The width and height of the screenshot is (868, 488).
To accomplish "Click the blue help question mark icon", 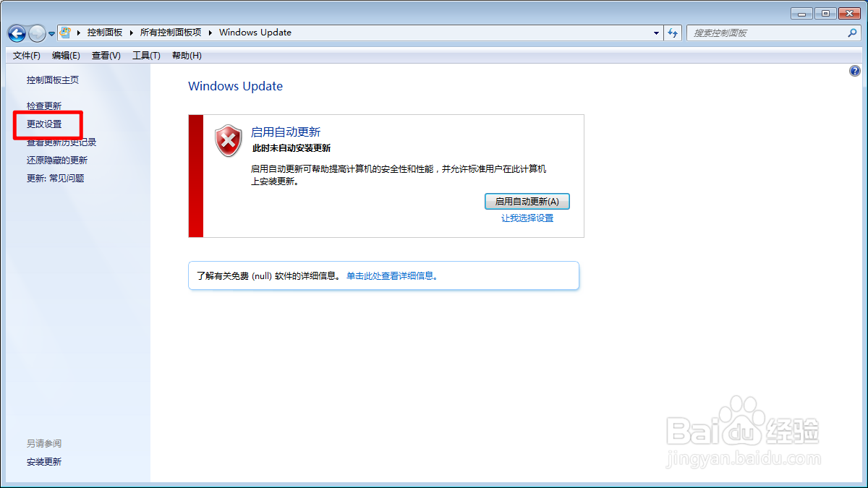I will point(855,71).
